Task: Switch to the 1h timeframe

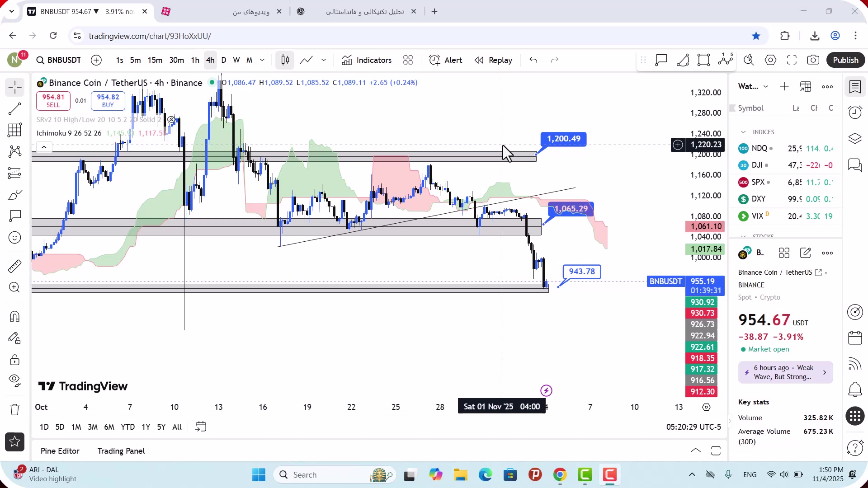Action: tap(195, 60)
